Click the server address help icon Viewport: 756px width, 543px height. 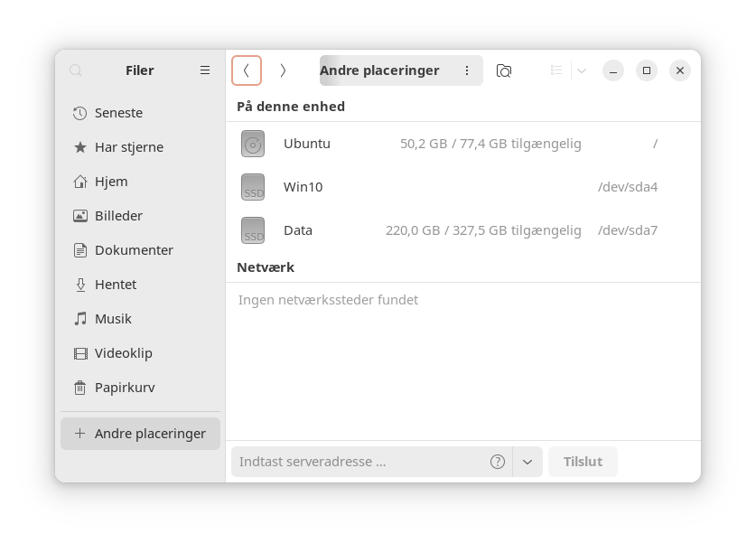(x=498, y=462)
